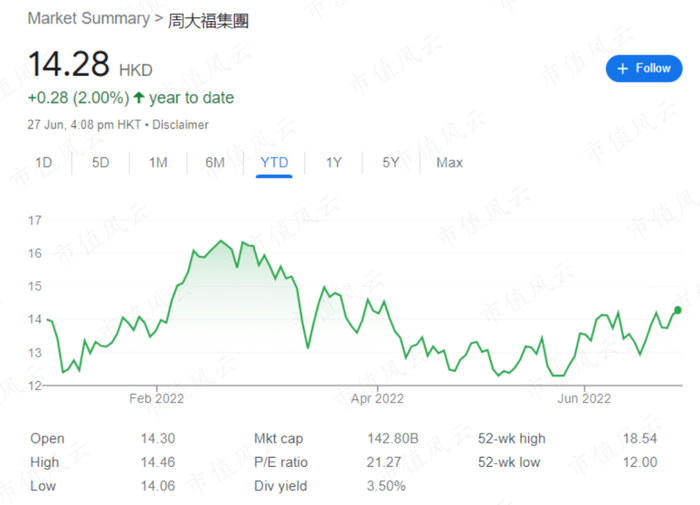This screenshot has height=505, width=700.
Task: Click the green endpoint dot on chart
Action: (x=678, y=310)
